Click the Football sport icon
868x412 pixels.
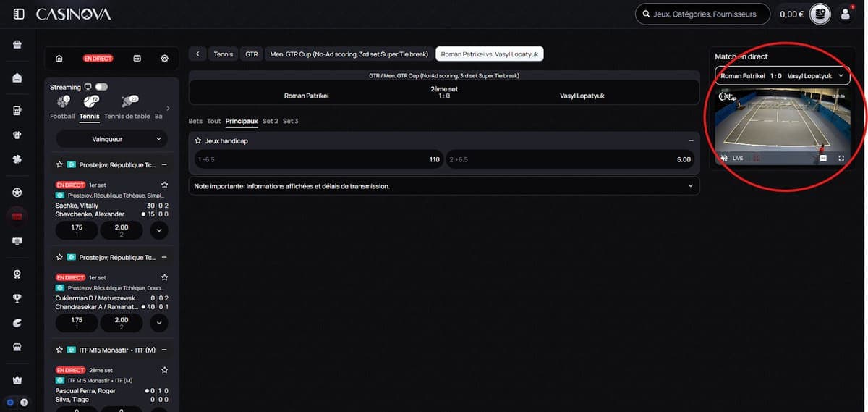pyautogui.click(x=62, y=106)
